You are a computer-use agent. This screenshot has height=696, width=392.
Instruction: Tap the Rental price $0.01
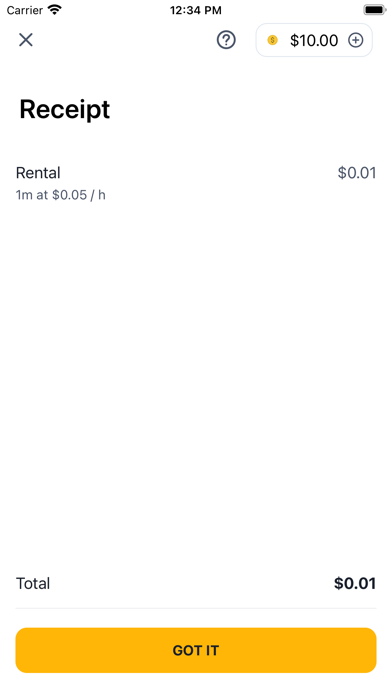[x=357, y=173]
